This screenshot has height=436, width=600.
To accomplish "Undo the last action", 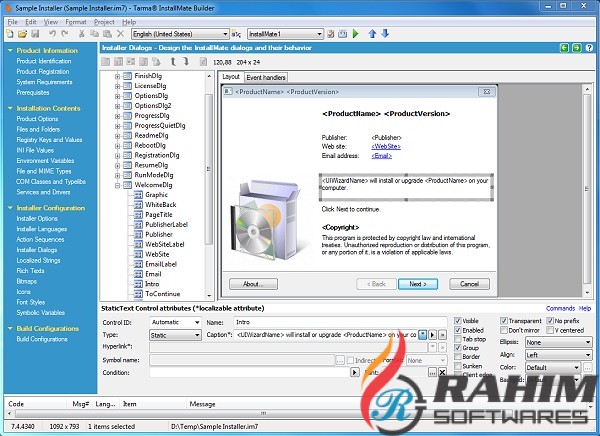I will tap(52, 34).
